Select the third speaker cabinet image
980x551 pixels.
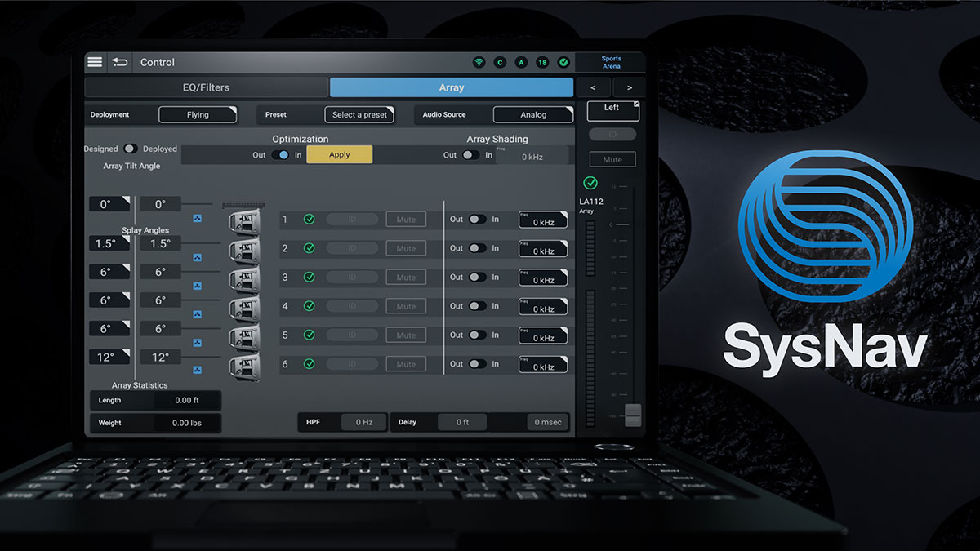245,279
